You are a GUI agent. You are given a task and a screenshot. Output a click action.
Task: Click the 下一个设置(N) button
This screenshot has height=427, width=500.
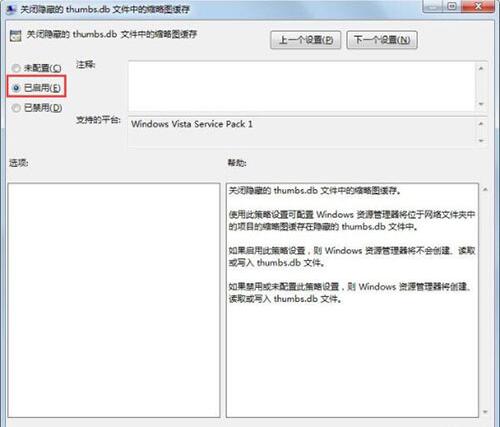pos(382,40)
